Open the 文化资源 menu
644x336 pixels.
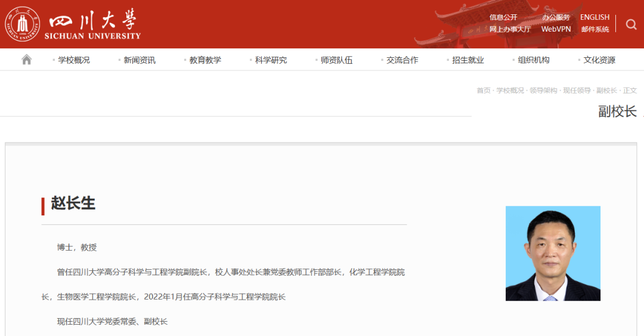(x=599, y=60)
